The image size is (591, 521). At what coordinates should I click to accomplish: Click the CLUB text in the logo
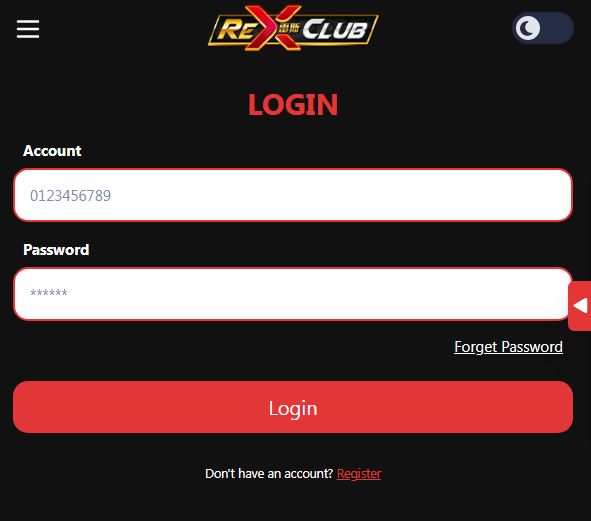tap(335, 29)
